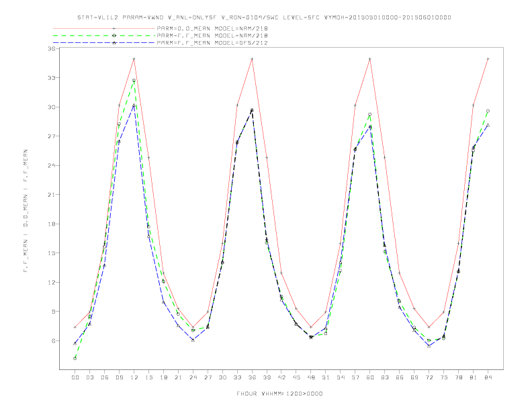Click the triangle marker on the blue legend line
Image resolution: width=532 pixels, height=411 pixels.
click(x=114, y=43)
